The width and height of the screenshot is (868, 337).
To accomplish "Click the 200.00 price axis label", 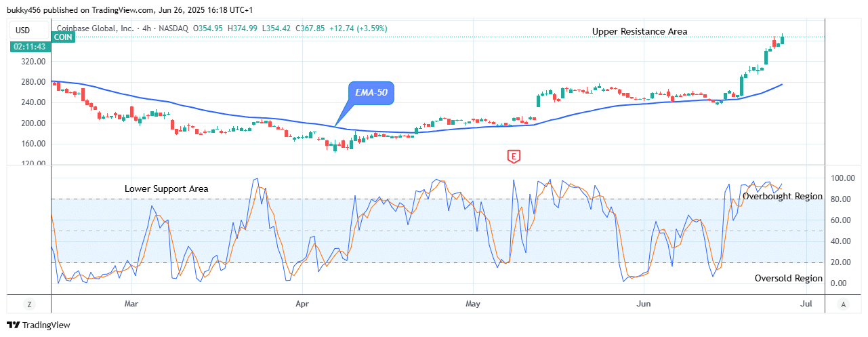I will point(34,123).
